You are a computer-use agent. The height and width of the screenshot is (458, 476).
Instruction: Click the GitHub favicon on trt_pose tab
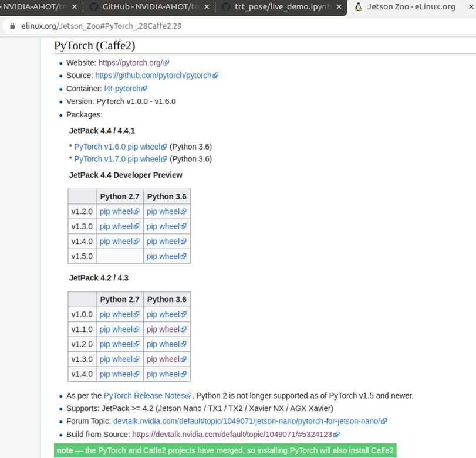click(x=226, y=6)
